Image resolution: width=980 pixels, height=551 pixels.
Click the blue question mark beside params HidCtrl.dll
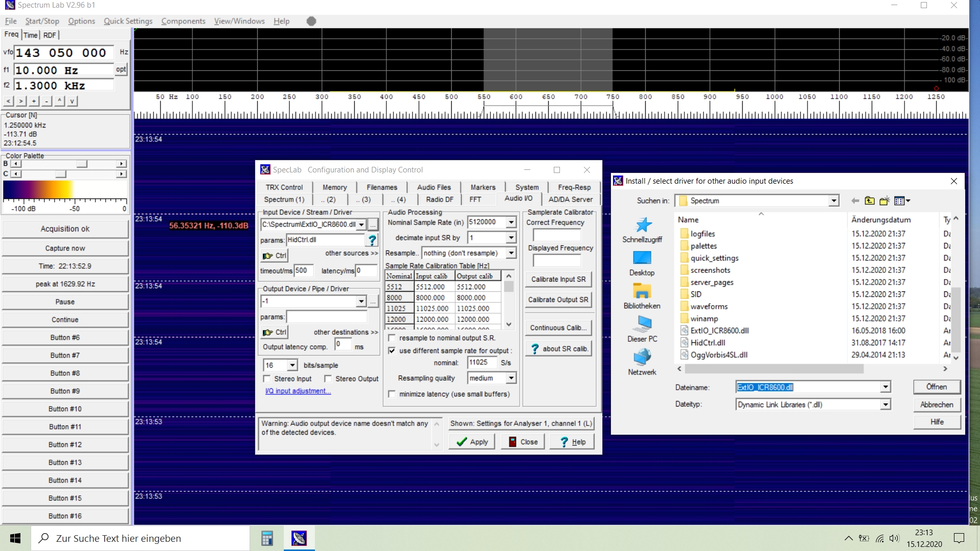coord(372,240)
